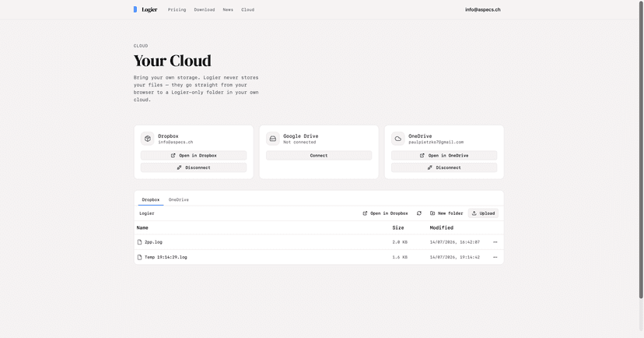Sort by the Modified column header
Screen dimensions: 644x338
[442, 228]
